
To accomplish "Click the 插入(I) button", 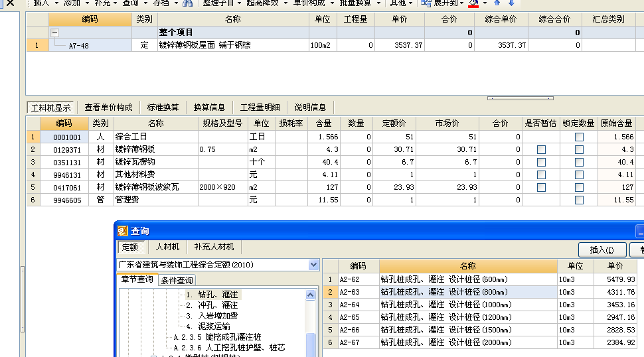I will coord(602,250).
